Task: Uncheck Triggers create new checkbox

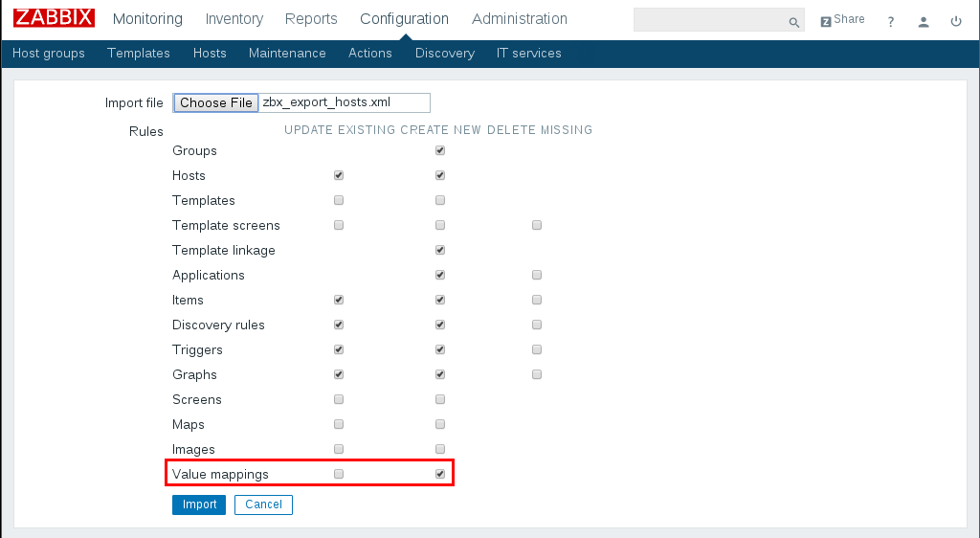Action: click(440, 350)
